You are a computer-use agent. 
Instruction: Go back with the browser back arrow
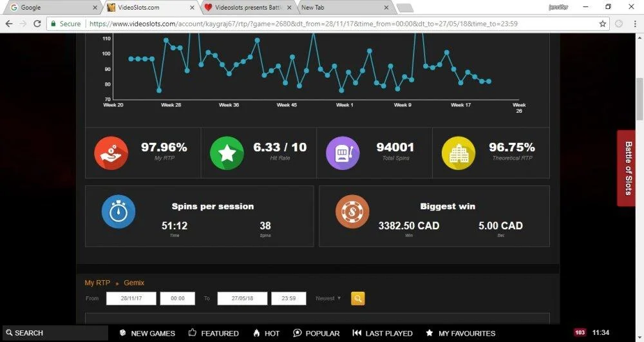point(9,24)
